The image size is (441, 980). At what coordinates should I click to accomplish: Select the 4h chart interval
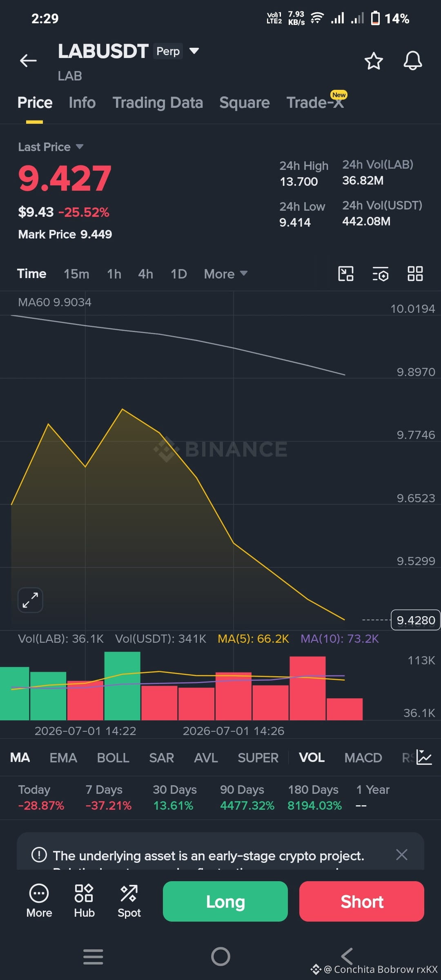[x=145, y=274]
